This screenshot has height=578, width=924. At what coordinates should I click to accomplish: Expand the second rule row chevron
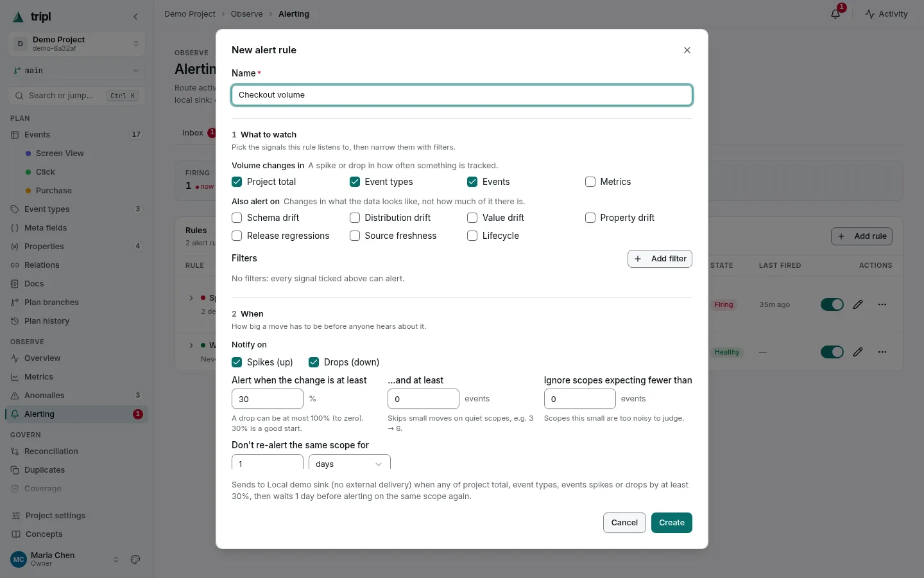click(191, 346)
